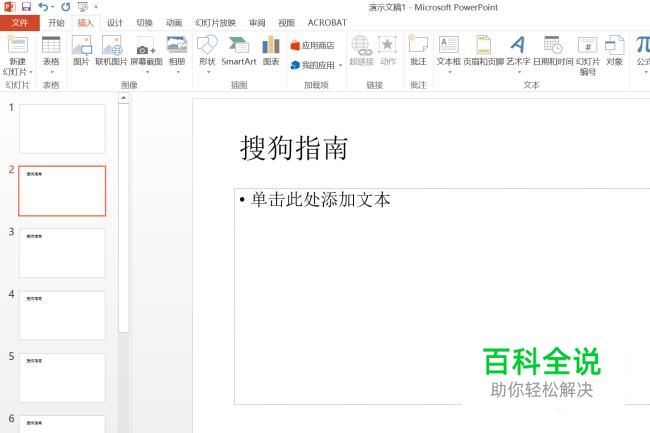Open the 文件 (File) menu
This screenshot has width=650, height=433.
pos(19,23)
